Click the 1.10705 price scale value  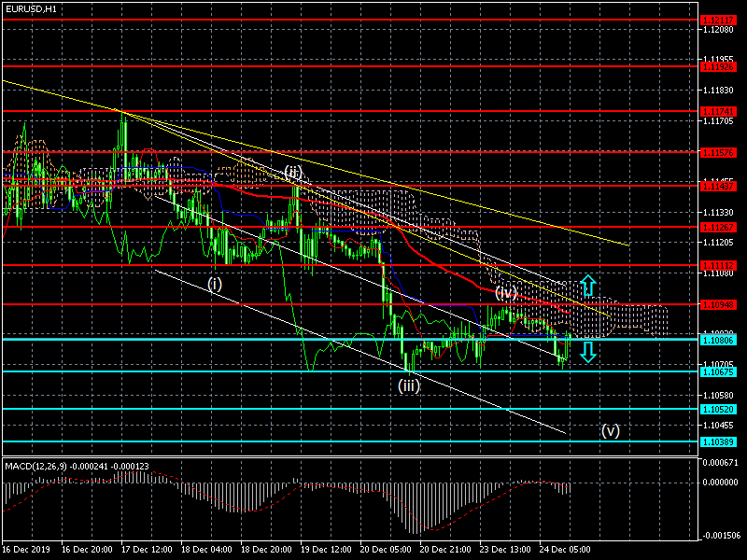tap(718, 364)
